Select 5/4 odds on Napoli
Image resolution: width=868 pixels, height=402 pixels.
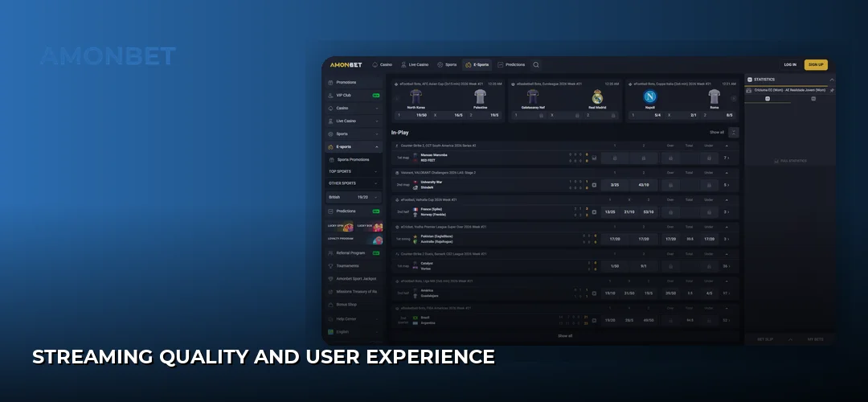646,115
